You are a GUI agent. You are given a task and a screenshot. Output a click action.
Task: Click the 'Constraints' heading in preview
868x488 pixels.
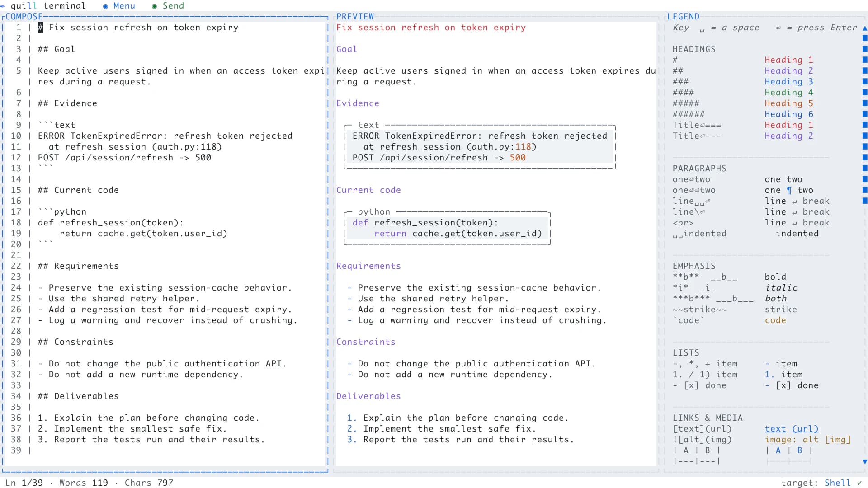[x=366, y=342]
